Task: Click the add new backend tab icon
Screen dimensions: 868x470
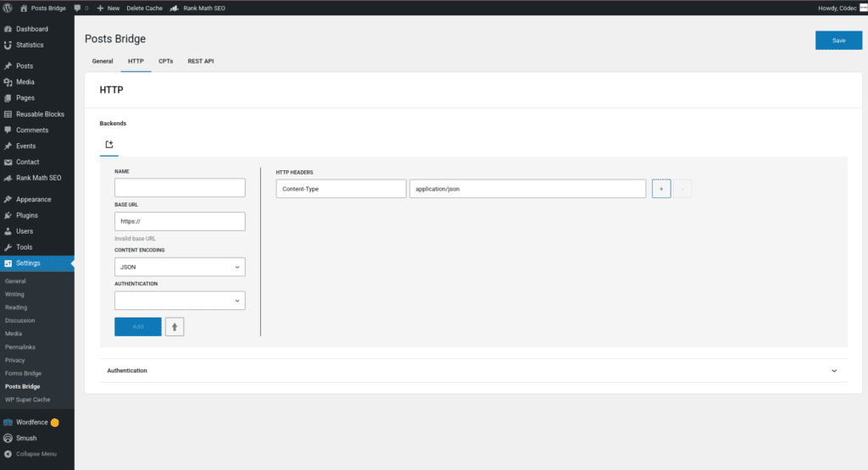Action: point(109,144)
